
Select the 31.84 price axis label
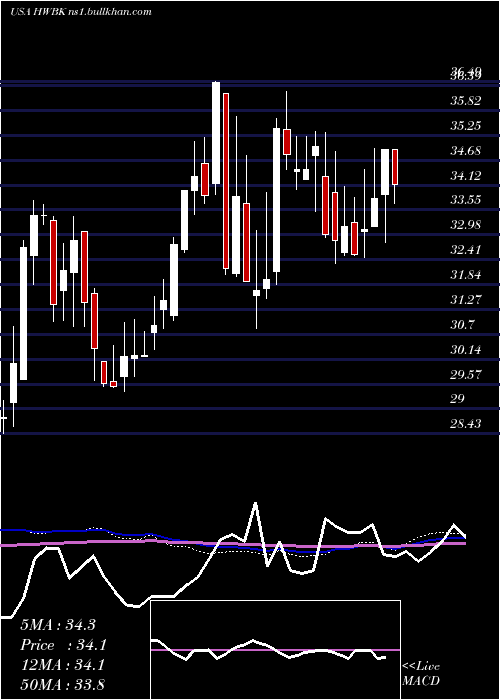pos(466,275)
